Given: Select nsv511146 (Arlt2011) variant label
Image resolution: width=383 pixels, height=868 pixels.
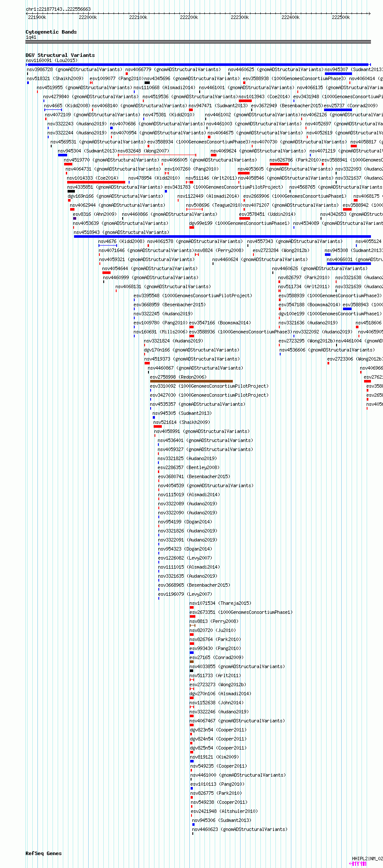Looking at the screenshot, I should [x=211, y=178].
